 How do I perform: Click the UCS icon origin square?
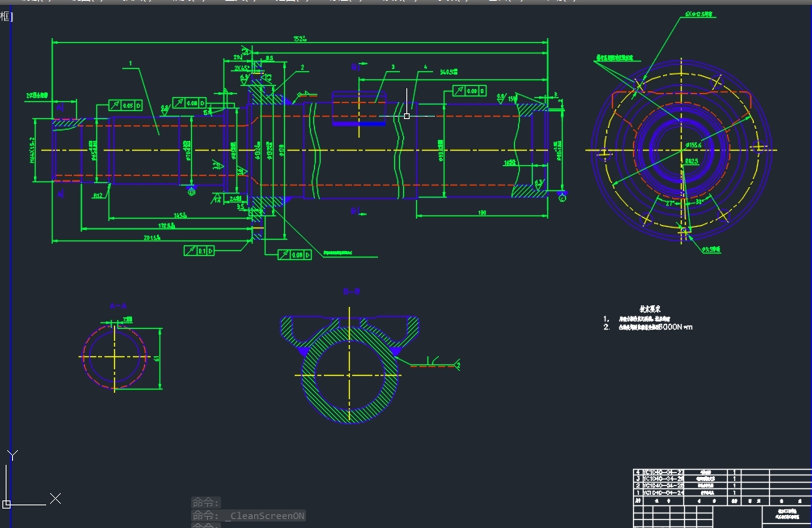click(x=6, y=504)
